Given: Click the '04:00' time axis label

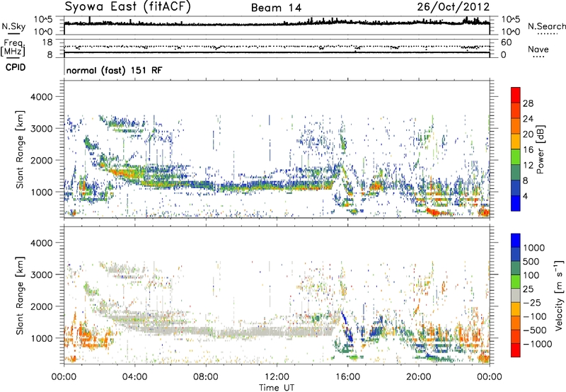Looking at the screenshot, I should [x=135, y=376].
